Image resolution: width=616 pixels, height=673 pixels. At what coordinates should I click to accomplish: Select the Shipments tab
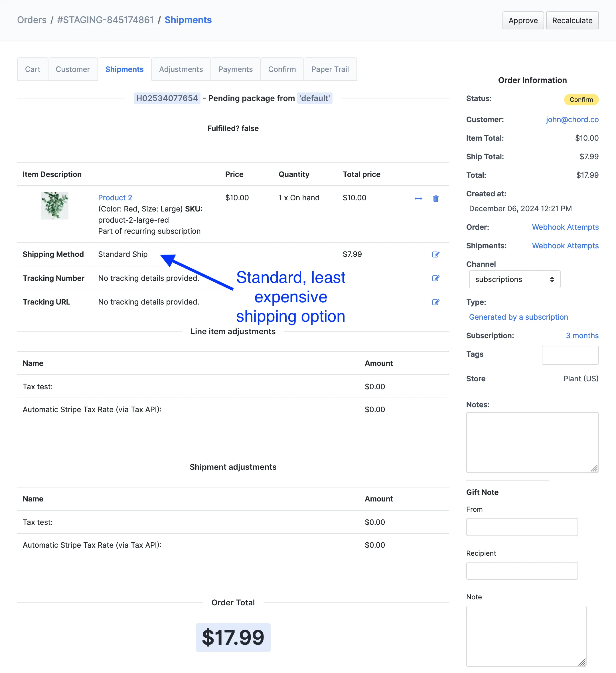click(x=124, y=69)
